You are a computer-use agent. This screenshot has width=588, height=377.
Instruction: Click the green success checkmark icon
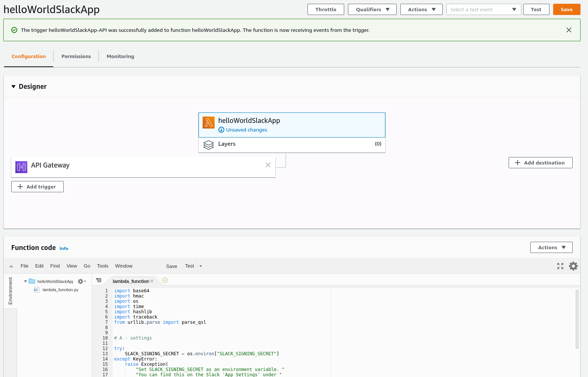(14, 30)
